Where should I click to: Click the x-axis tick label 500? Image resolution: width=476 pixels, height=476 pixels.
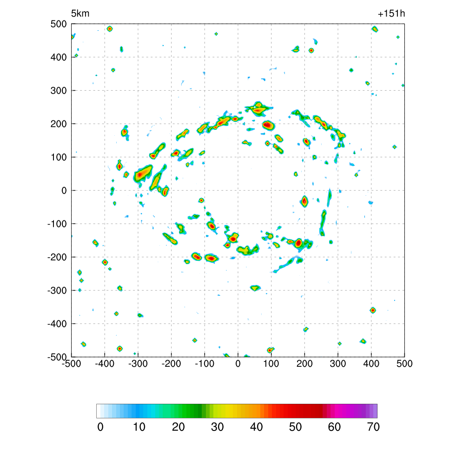click(x=404, y=364)
